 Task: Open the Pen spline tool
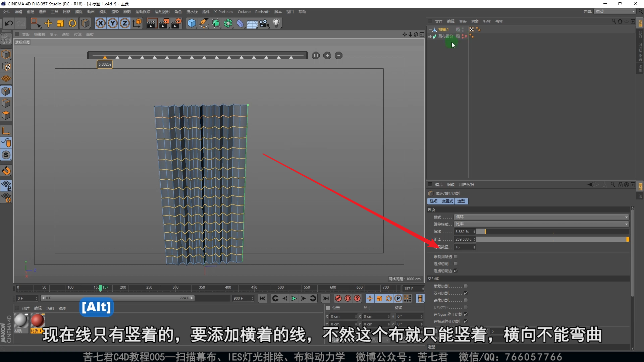tap(204, 23)
